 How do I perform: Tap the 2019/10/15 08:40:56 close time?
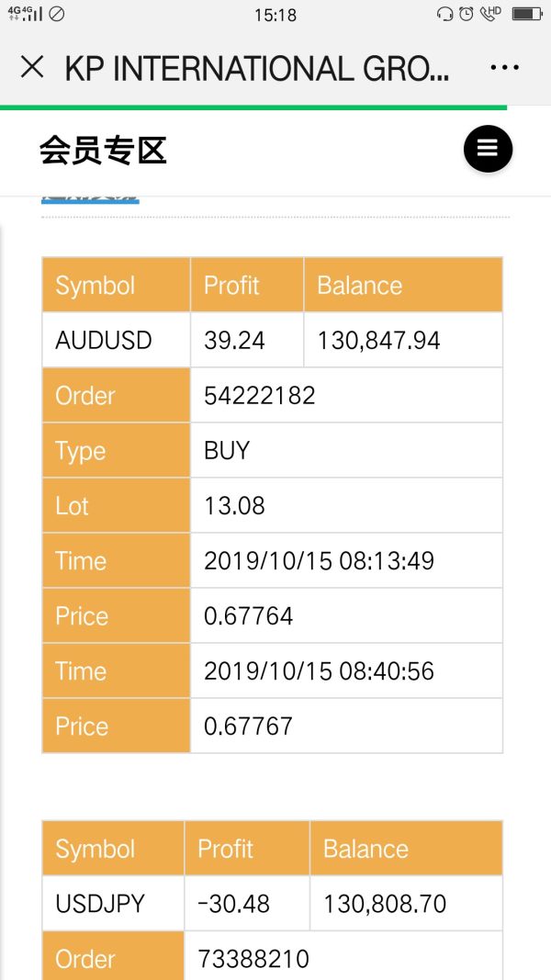(x=319, y=671)
